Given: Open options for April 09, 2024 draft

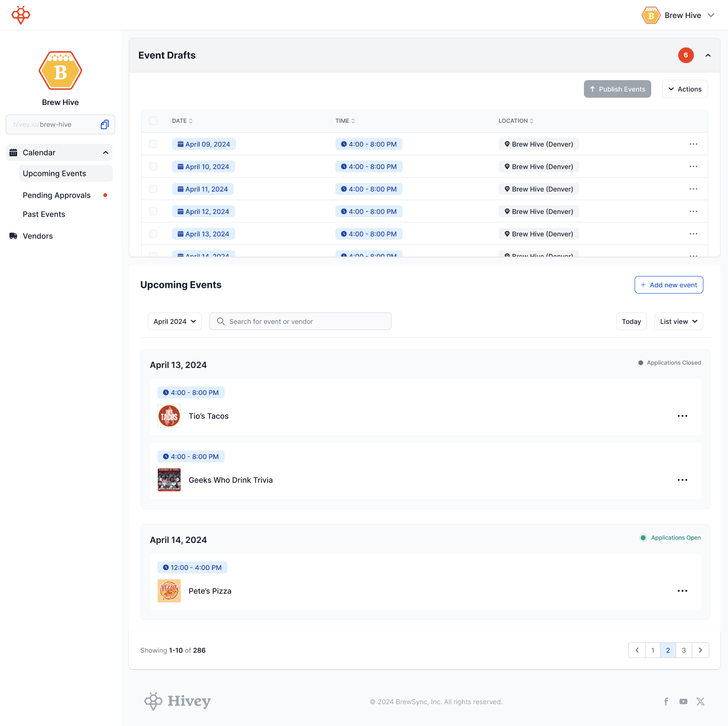Looking at the screenshot, I should tap(693, 144).
